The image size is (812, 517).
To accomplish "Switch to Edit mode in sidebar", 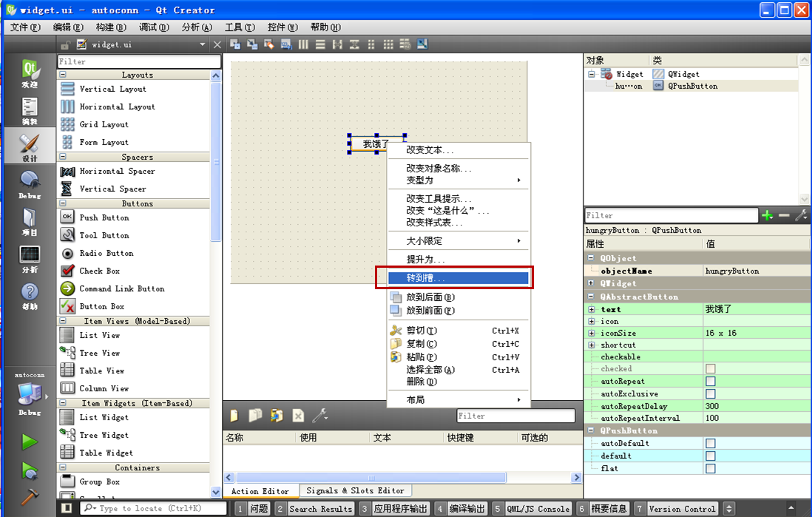I will tap(30, 111).
